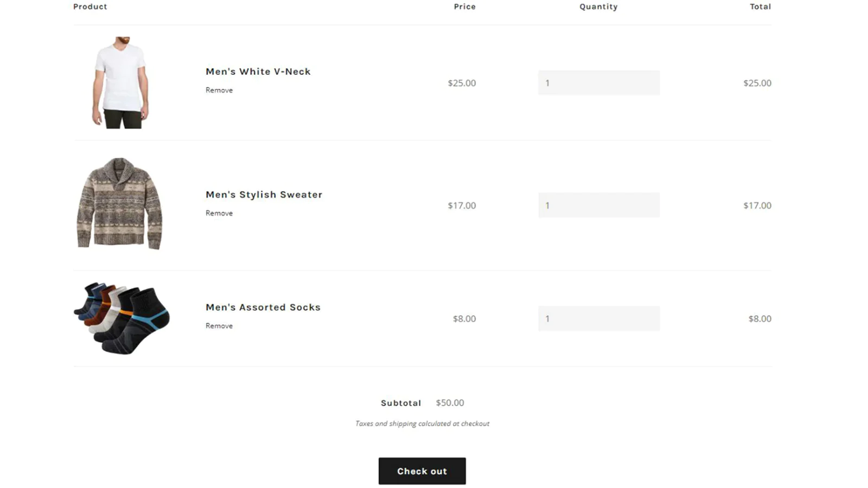Click the Men's Assorted Socks title link
The height and width of the screenshot is (488, 868).
[263, 307]
